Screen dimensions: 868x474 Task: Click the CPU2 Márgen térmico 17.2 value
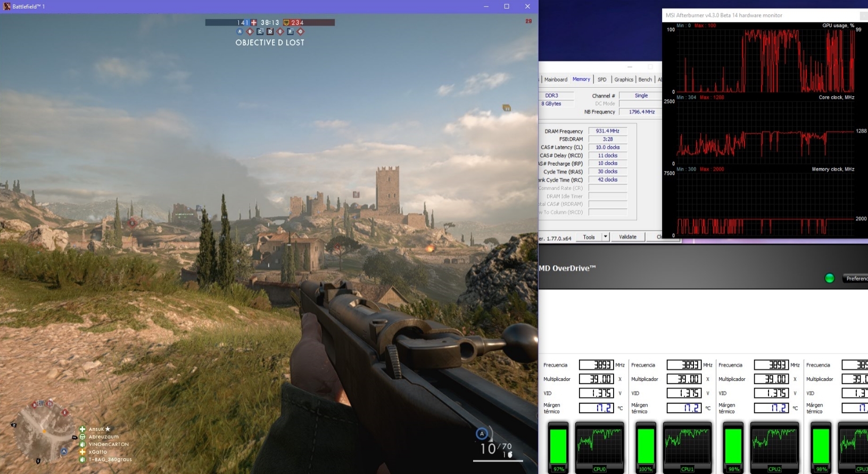(x=772, y=408)
